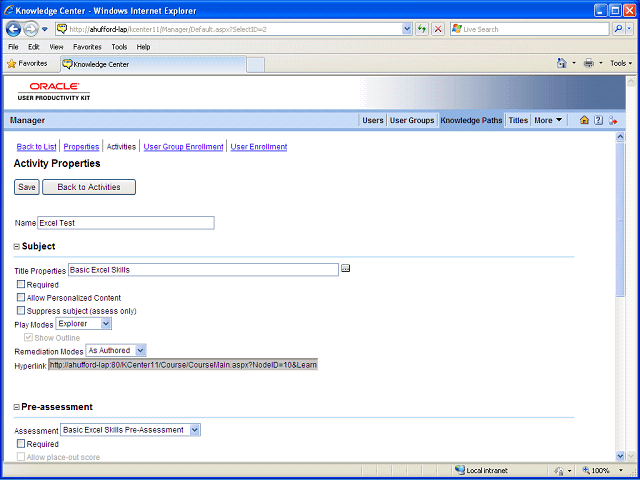The width and height of the screenshot is (640, 480).
Task: Go to the User Groups section
Action: 412,120
